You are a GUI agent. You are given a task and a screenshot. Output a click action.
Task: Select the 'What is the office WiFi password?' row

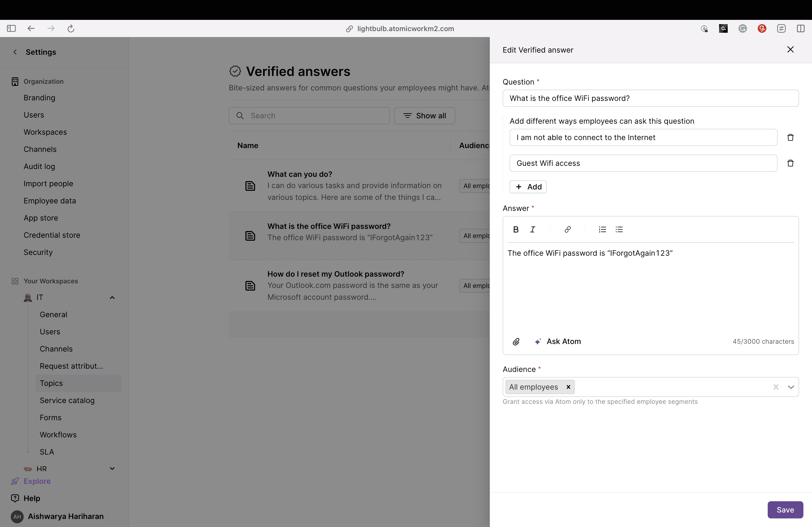(x=359, y=236)
